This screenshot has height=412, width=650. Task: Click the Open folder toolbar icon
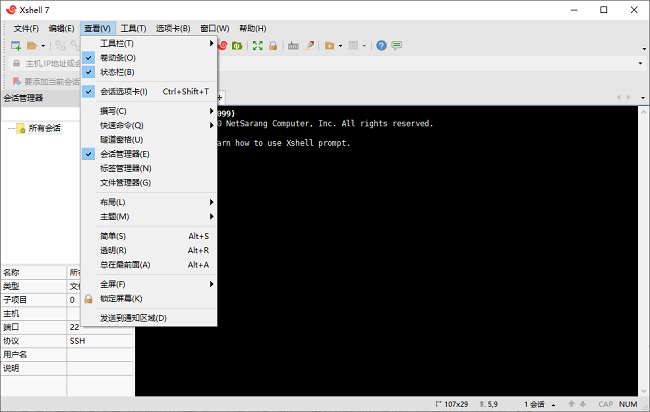point(33,46)
